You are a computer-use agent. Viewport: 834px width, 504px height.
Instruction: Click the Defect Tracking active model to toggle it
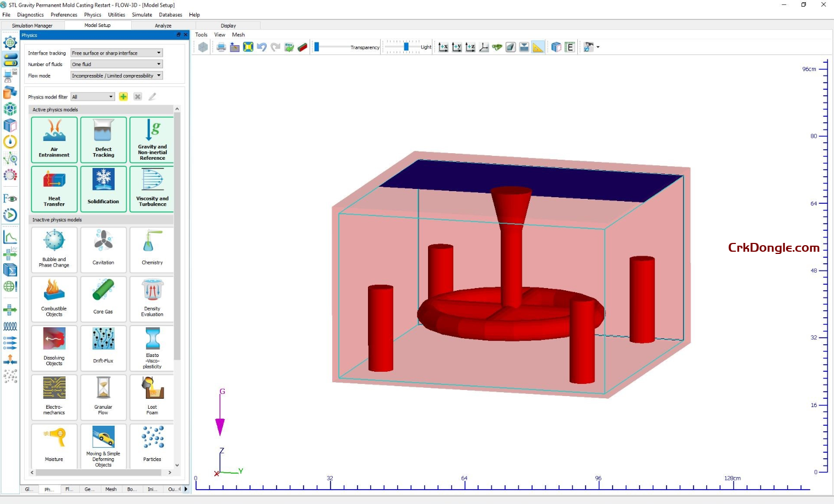point(103,139)
